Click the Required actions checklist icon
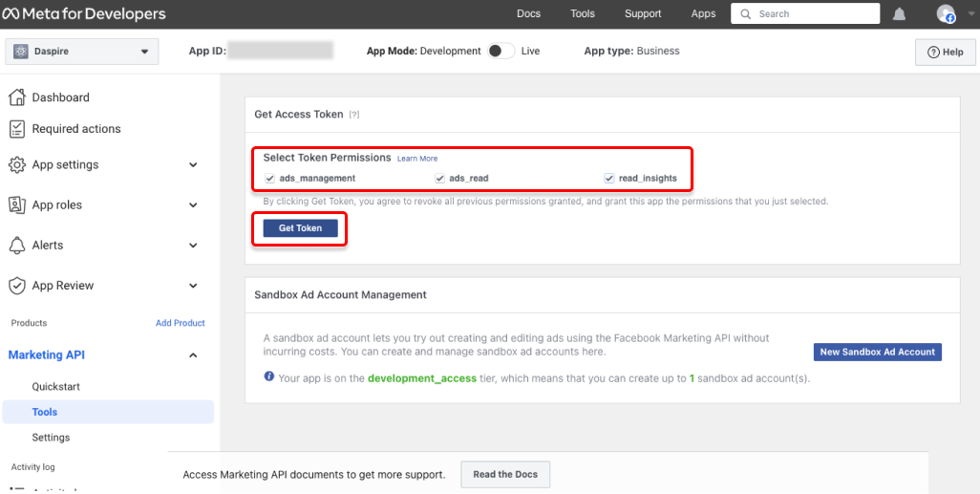Image resolution: width=980 pixels, height=494 pixels. point(16,129)
